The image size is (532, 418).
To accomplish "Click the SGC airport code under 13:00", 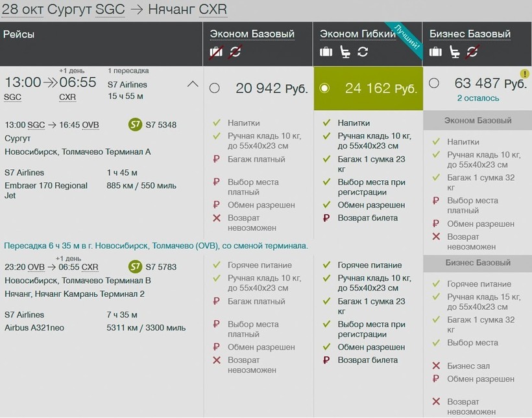I will (12, 97).
